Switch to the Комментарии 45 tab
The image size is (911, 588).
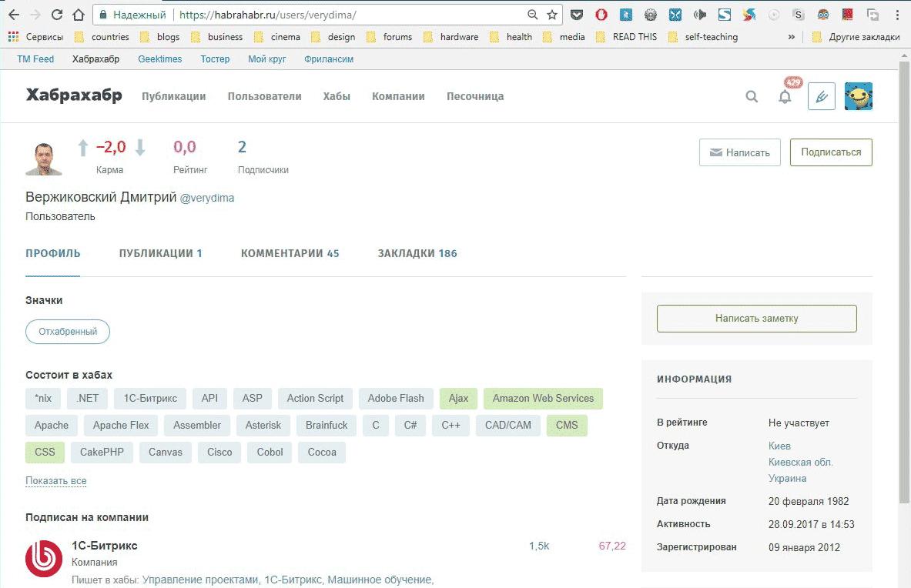pos(290,253)
